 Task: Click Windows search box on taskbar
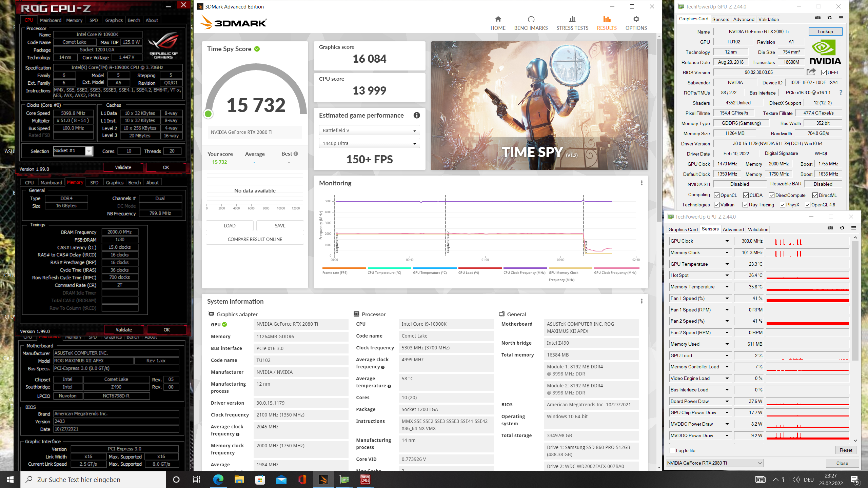click(x=93, y=480)
